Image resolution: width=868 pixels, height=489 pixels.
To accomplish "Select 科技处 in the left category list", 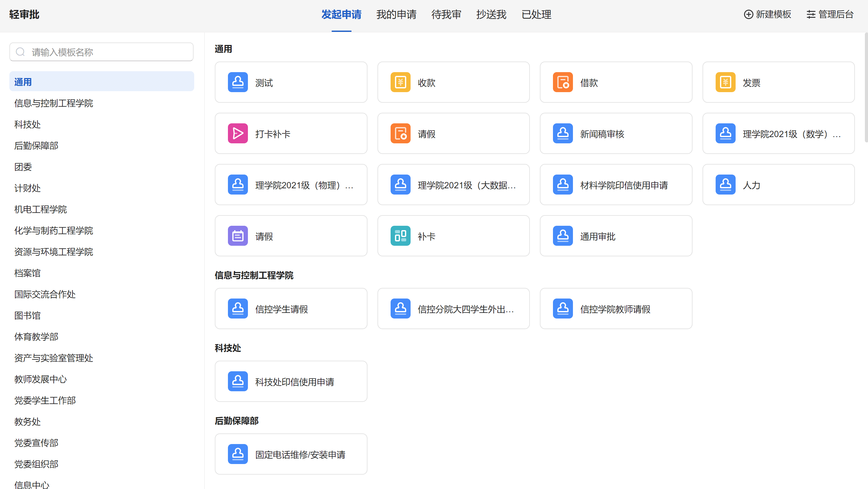I will click(27, 124).
